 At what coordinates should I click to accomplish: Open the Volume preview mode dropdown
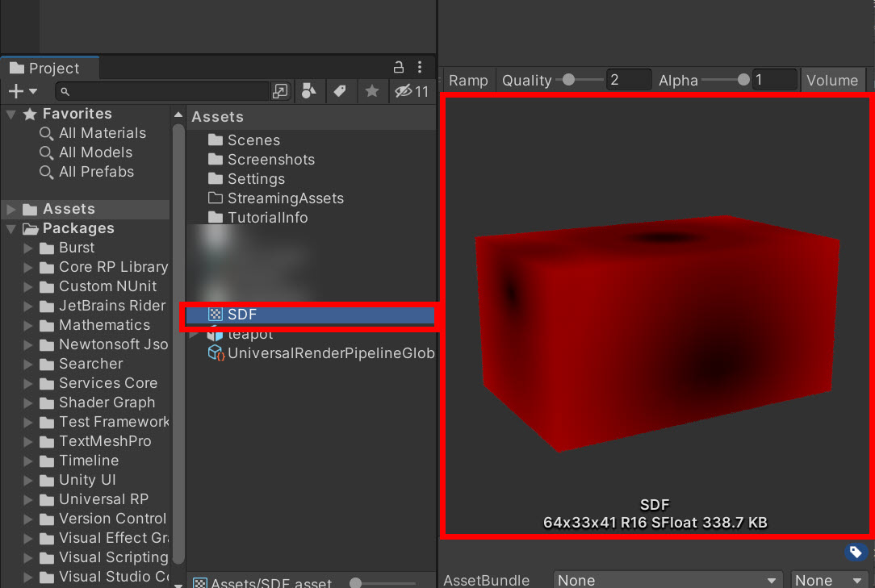click(x=832, y=81)
